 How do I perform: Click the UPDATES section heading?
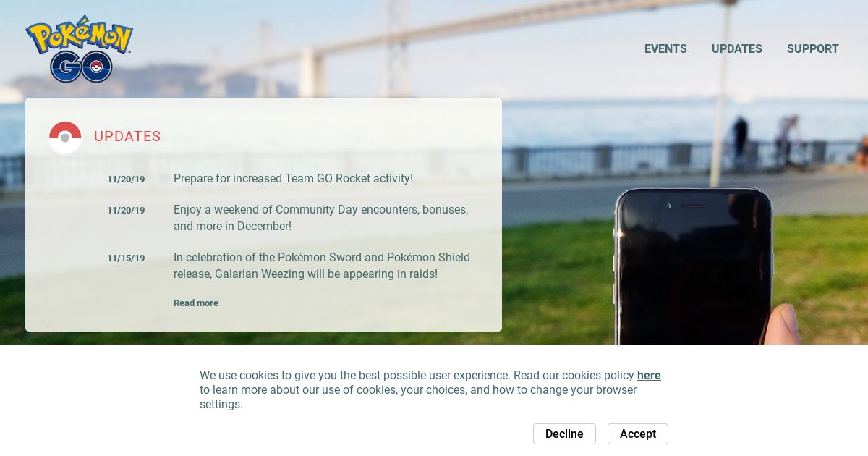click(x=127, y=136)
